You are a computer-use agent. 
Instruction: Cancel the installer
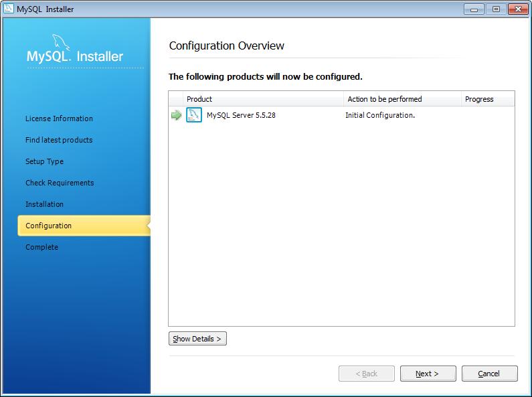point(489,374)
